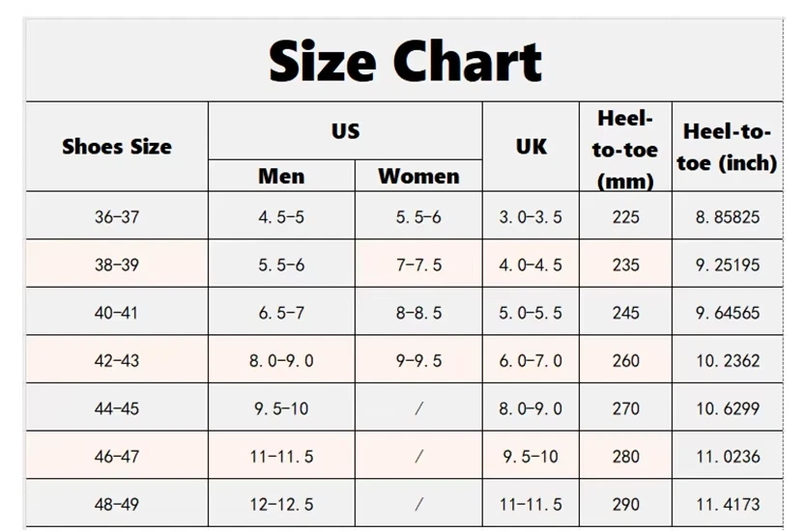Select the 3.0-3.5 UK size cell
This screenshot has width=805, height=532.
point(531,217)
